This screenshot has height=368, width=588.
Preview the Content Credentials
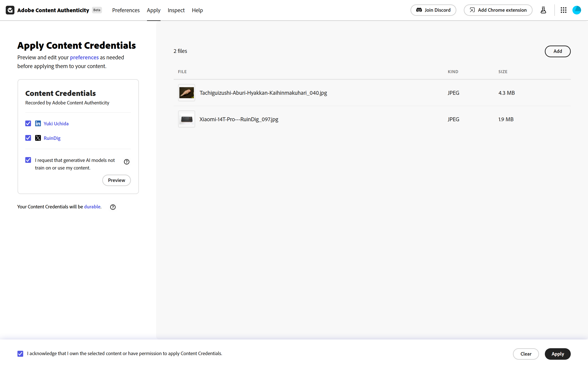point(116,180)
